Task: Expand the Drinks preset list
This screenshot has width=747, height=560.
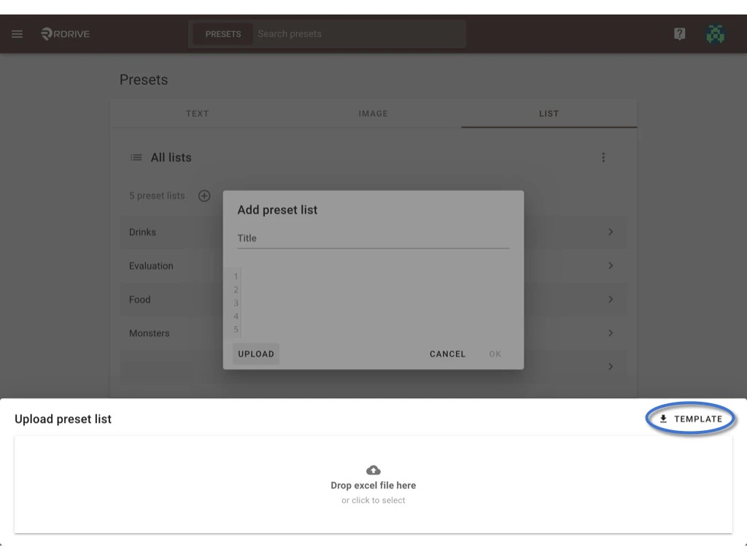Action: (x=611, y=232)
